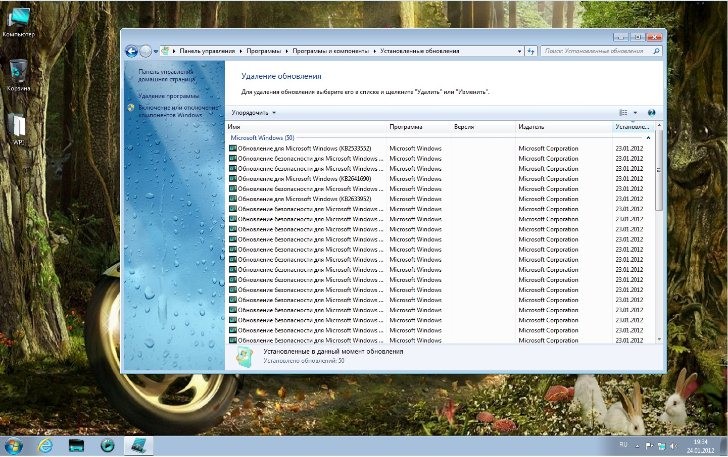Open the Windows Start button
This screenshot has height=457, width=728.
point(13,446)
